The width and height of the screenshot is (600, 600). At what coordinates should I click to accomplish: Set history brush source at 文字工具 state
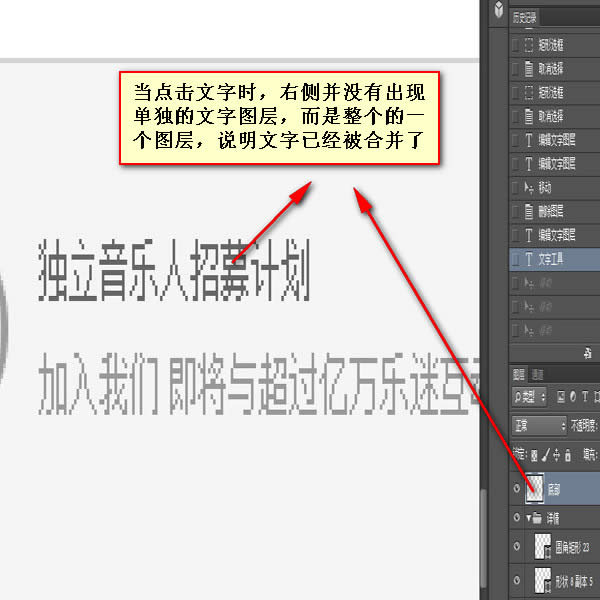pyautogui.click(x=515, y=259)
